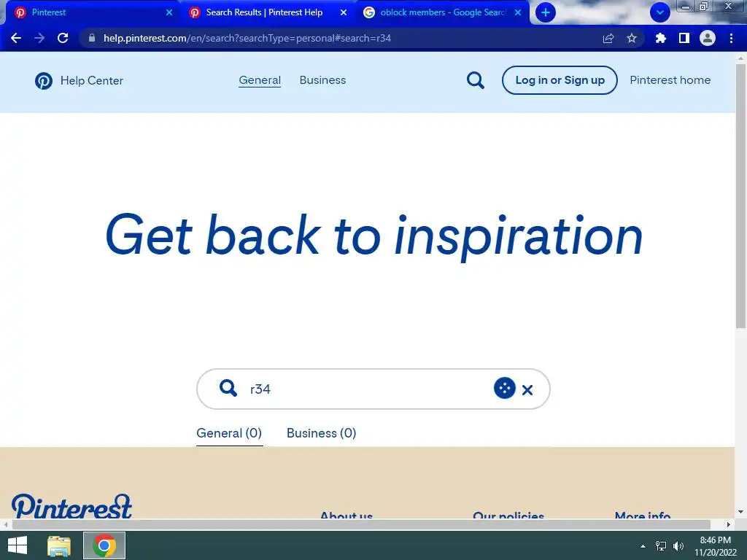The height and width of the screenshot is (560, 747).
Task: Bookmark this page with the star icon
Action: pos(632,38)
